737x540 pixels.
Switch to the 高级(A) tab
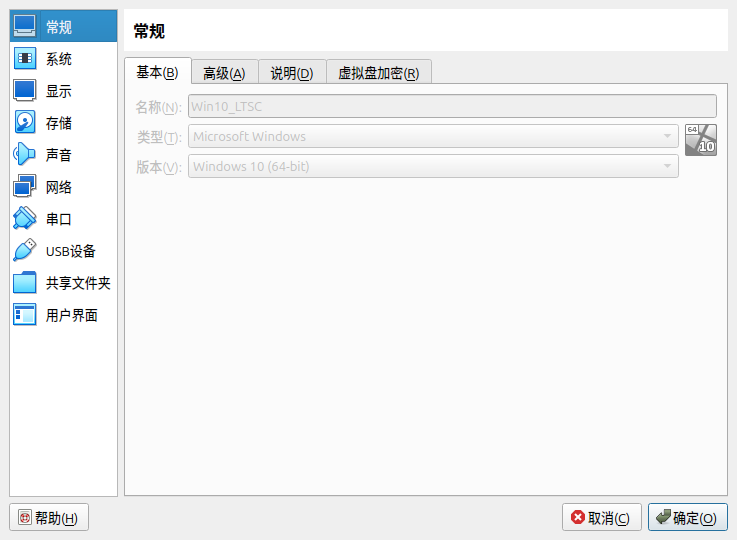(224, 73)
